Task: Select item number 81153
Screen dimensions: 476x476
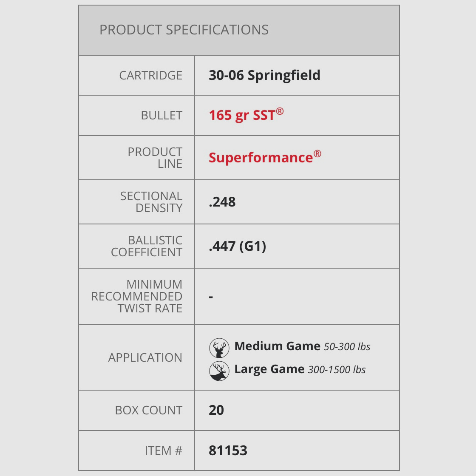Action: click(228, 450)
